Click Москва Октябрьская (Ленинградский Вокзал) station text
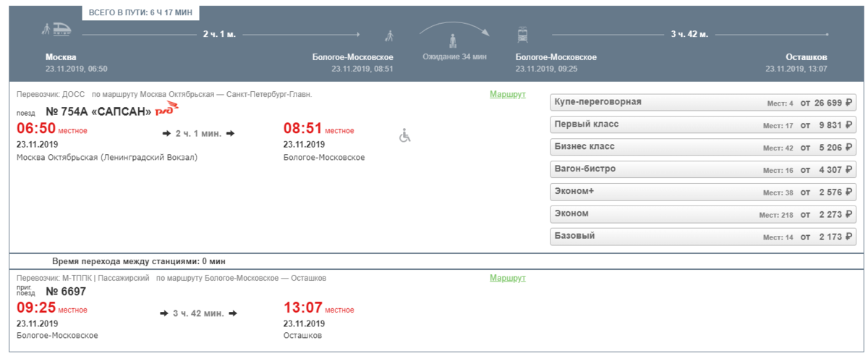This screenshot has width=868, height=356. point(106,157)
